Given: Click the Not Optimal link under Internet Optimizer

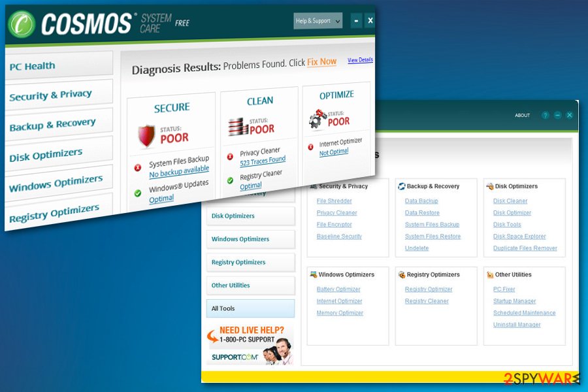Looking at the screenshot, I should (334, 152).
